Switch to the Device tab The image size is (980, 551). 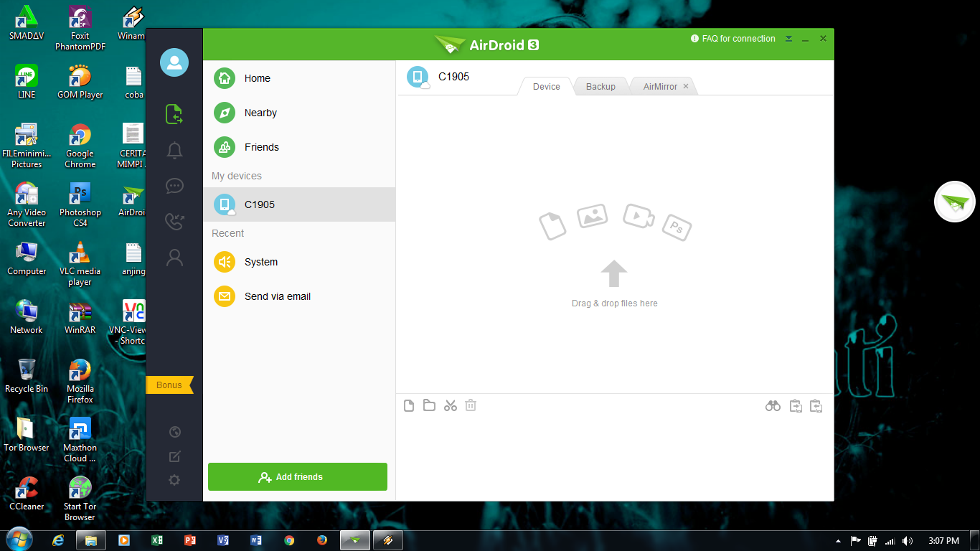pos(546,86)
